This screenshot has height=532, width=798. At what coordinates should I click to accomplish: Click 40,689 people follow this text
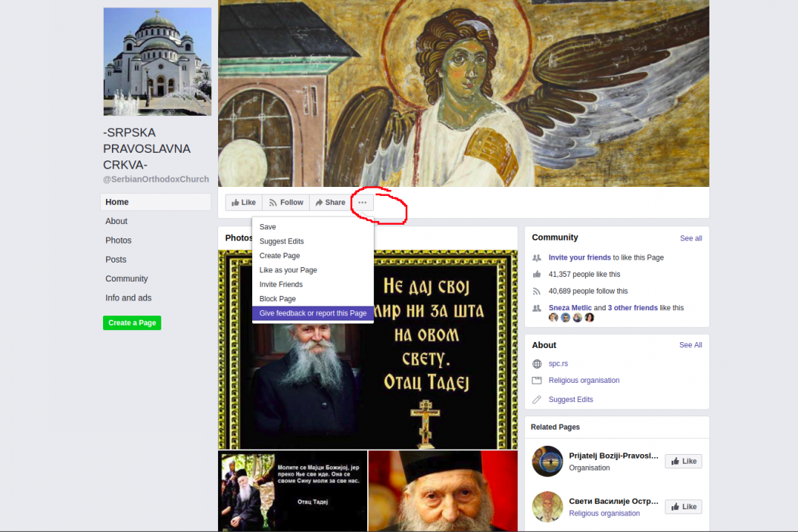click(x=588, y=291)
